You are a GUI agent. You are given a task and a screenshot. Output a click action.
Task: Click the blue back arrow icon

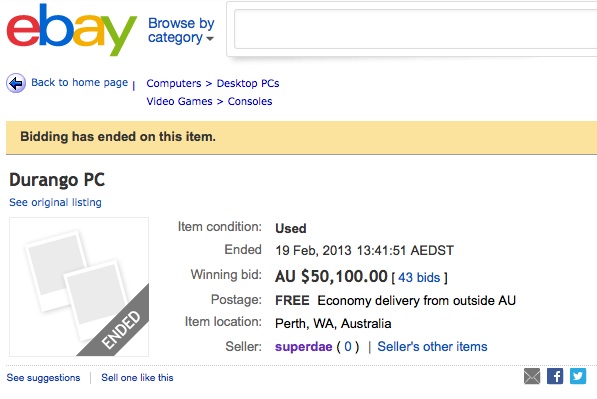coord(16,83)
